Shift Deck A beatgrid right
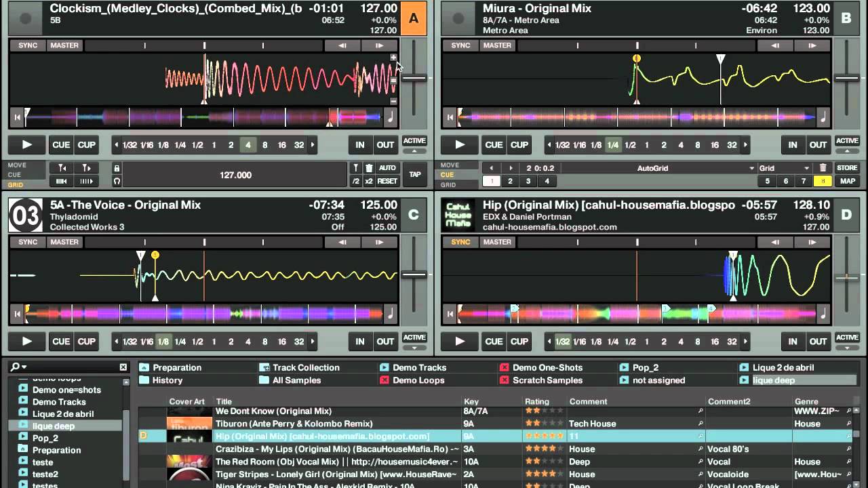 tap(86, 181)
